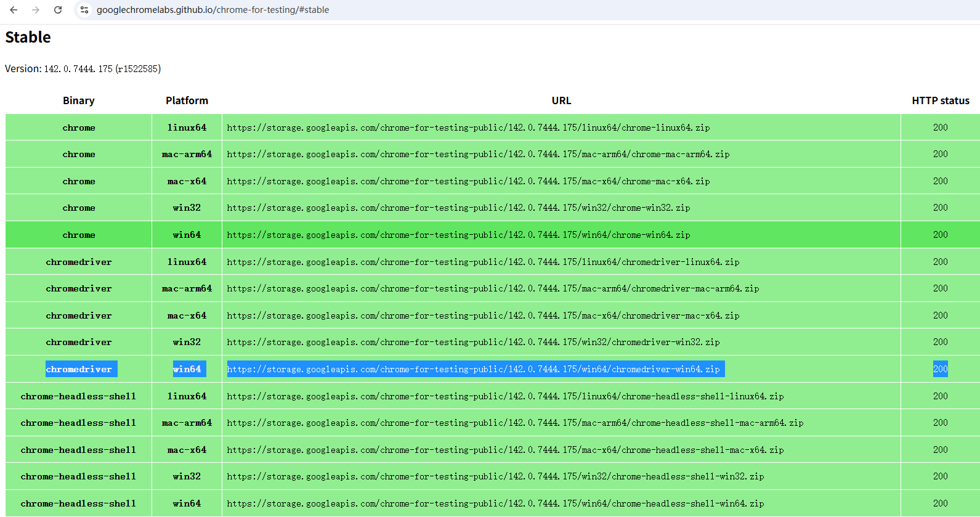Click the mac-arm64 platform cell for chromedriver
The width and height of the screenshot is (980, 517).
187,288
